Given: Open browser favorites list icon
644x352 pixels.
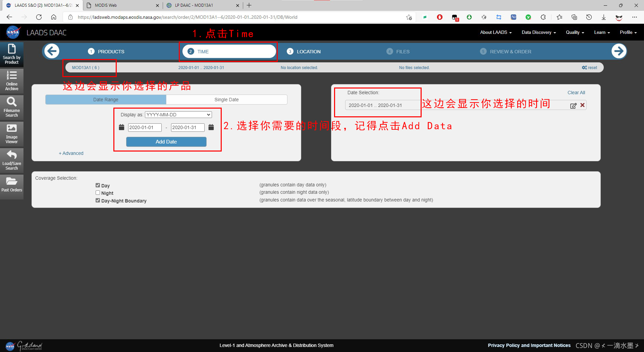Looking at the screenshot, I should point(559,17).
